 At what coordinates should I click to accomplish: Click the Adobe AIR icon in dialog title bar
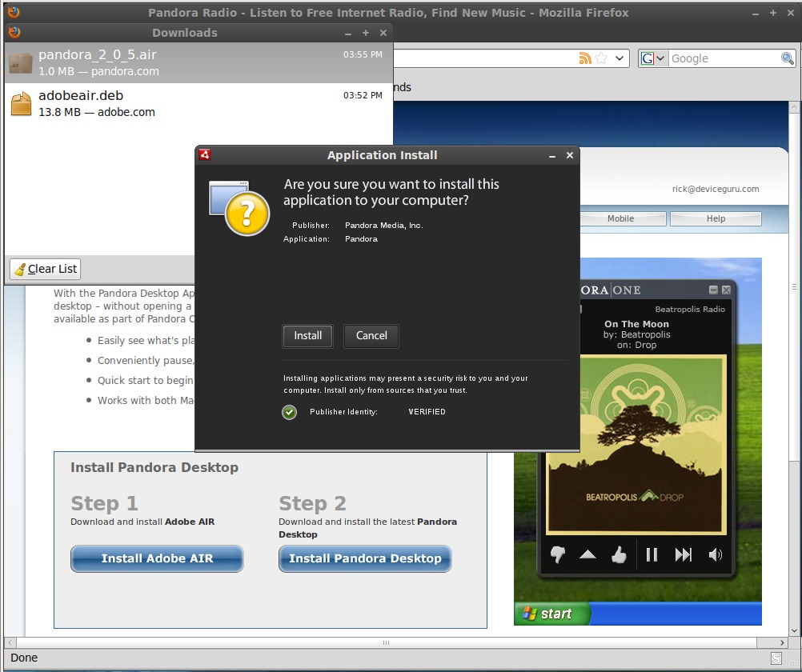coord(205,154)
